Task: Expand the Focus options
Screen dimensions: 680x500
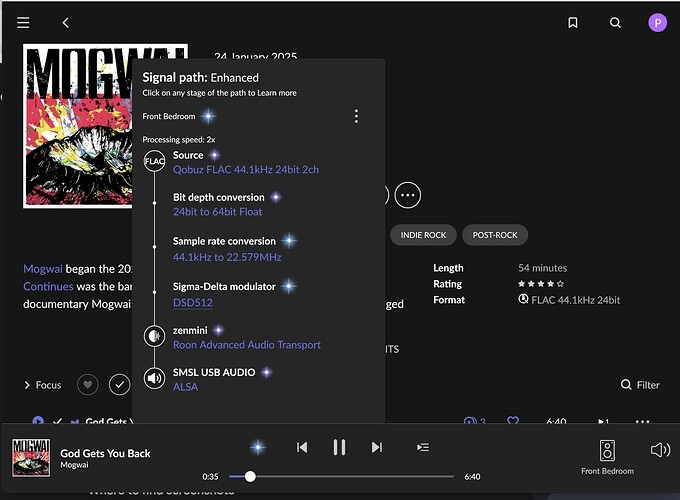Action: coord(42,385)
